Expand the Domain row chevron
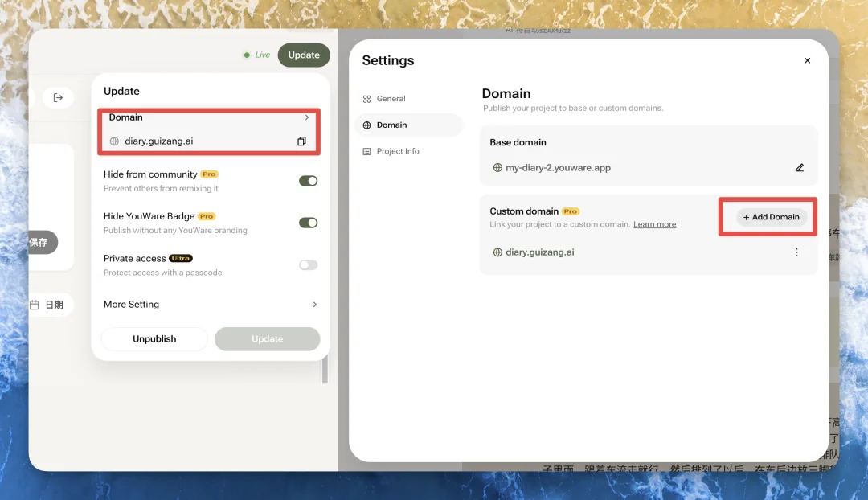Screen dimensions: 868x500 tap(307, 117)
